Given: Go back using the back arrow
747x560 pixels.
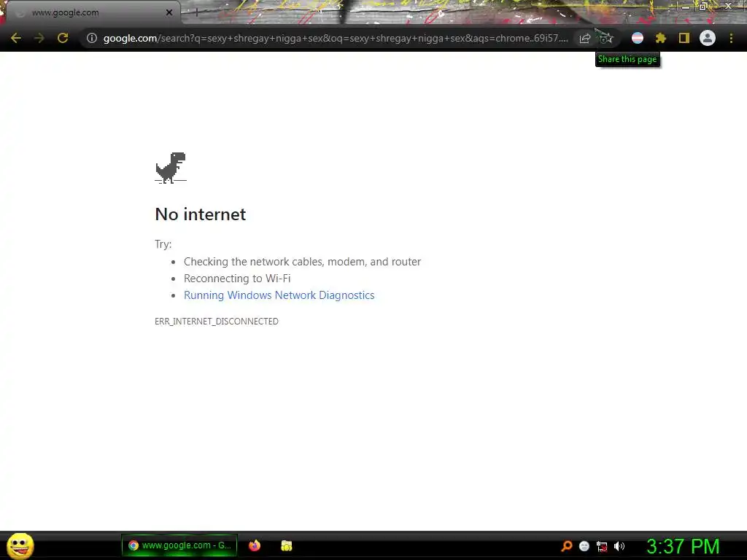Looking at the screenshot, I should (x=16, y=38).
